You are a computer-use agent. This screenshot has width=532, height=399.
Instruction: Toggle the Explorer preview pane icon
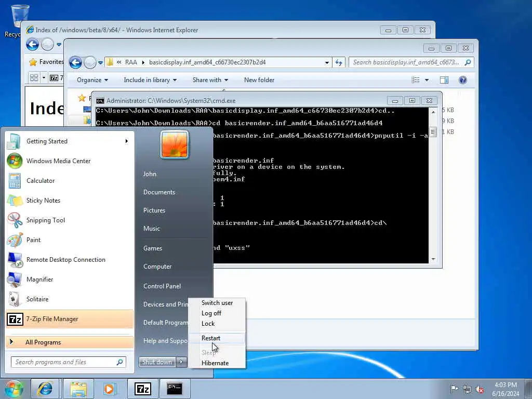click(444, 80)
